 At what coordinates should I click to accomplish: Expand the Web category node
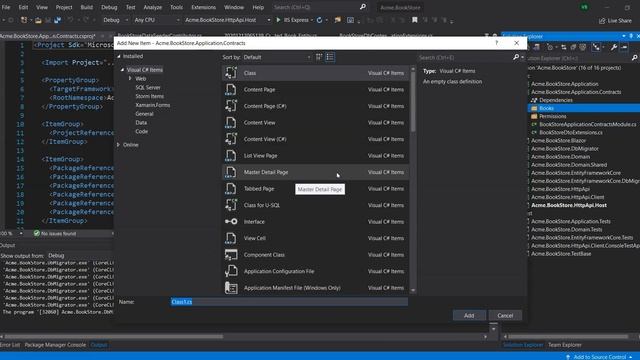130,78
